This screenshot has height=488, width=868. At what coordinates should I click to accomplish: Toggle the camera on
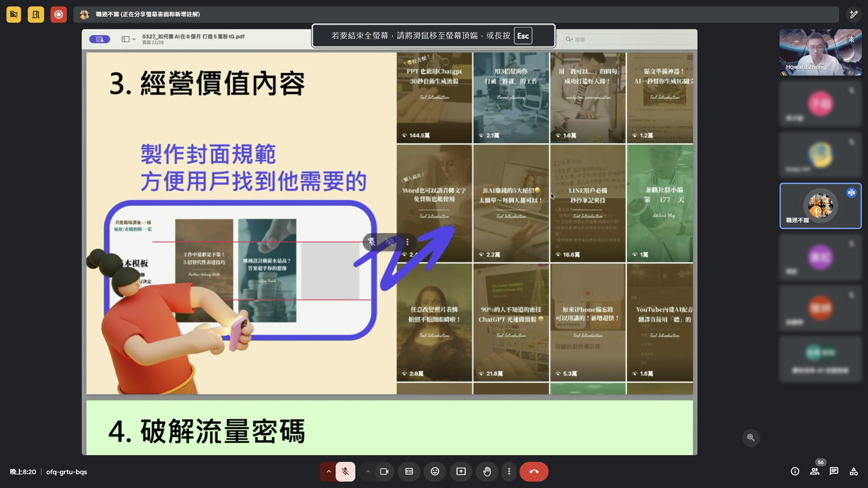(x=384, y=472)
